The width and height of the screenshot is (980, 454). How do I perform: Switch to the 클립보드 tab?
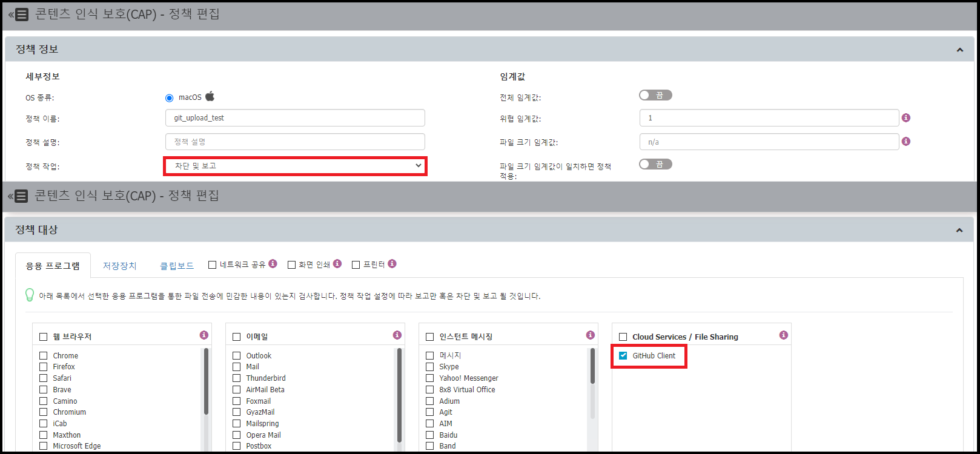point(176,266)
